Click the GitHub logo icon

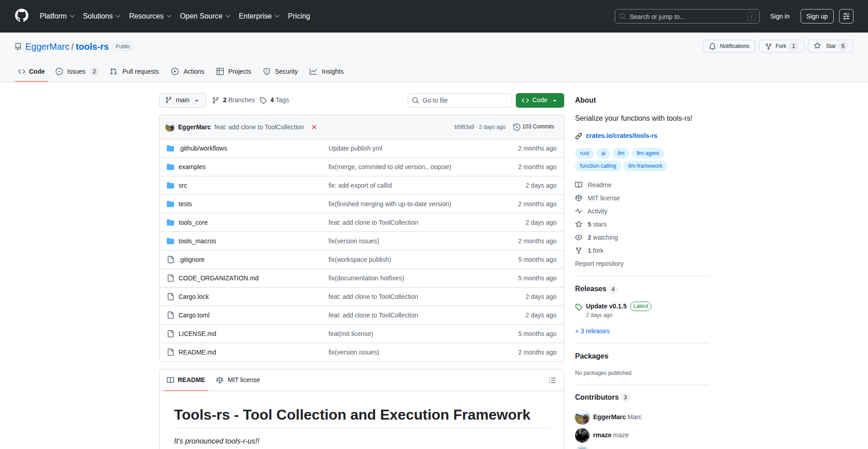22,16
